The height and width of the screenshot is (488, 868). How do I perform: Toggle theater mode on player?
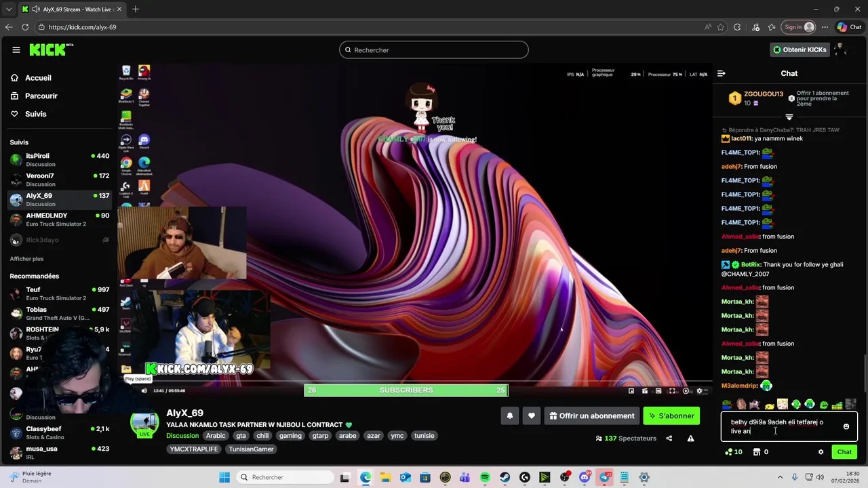coord(658,390)
